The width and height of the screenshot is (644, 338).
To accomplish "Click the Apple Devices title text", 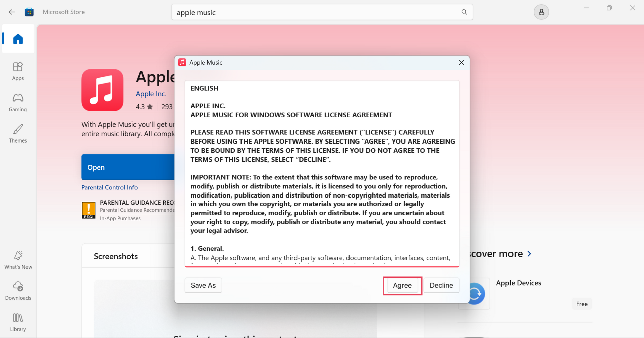I will (x=519, y=283).
